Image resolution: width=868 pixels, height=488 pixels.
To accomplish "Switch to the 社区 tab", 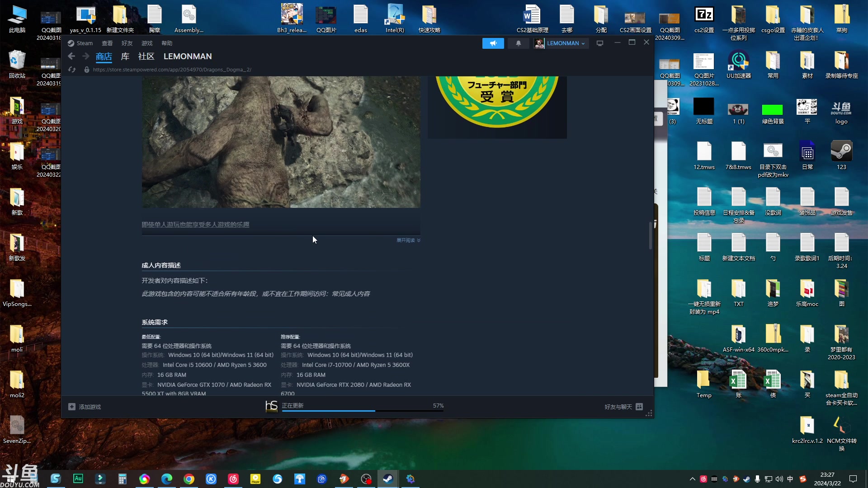I will [146, 56].
